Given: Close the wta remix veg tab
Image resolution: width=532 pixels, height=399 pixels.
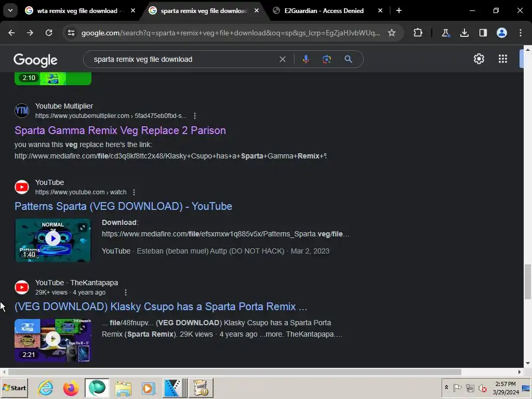Looking at the screenshot, I should coord(133,10).
